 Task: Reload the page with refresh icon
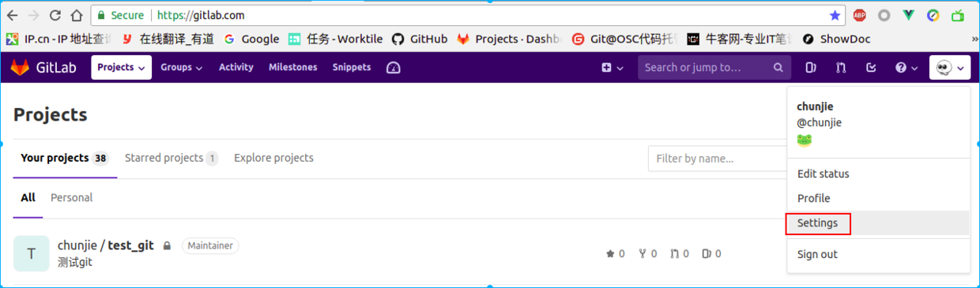click(x=55, y=15)
